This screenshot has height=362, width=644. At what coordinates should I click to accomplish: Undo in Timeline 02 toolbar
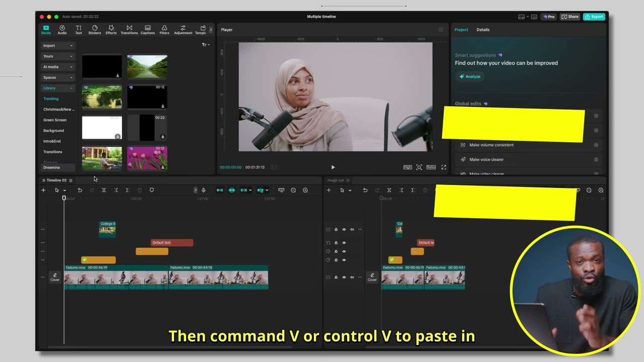tap(79, 190)
